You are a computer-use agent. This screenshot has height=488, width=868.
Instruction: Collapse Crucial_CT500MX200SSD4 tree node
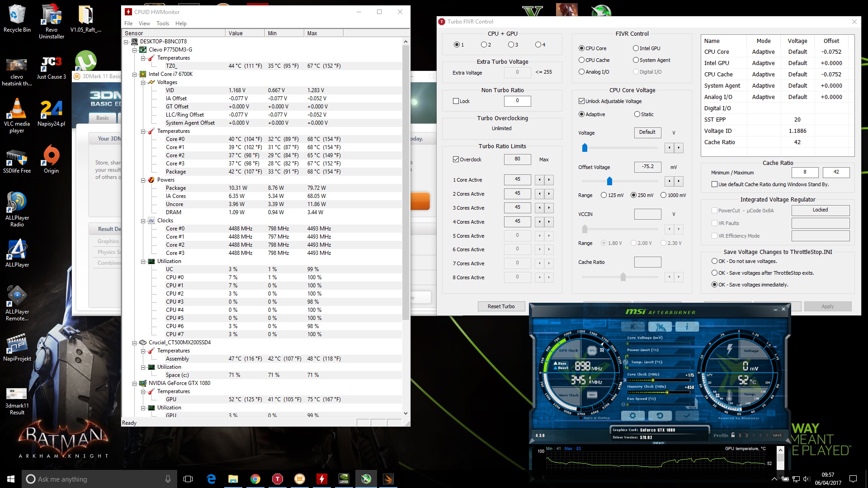[134, 343]
